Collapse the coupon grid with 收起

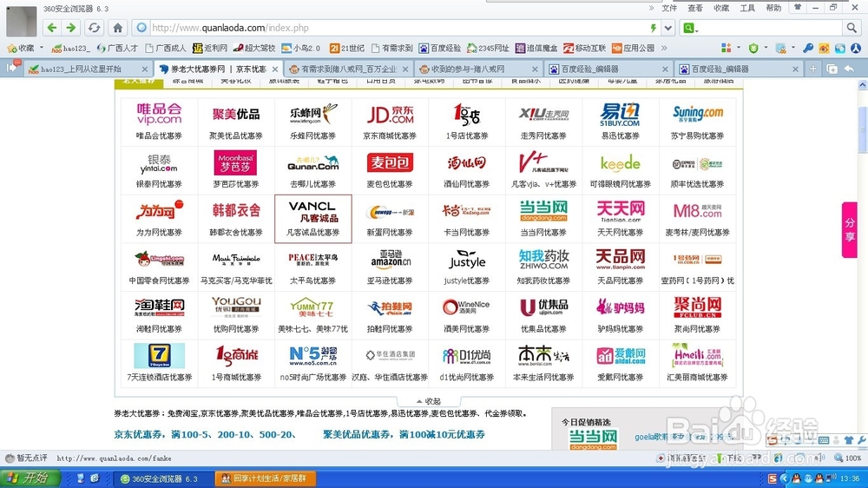pos(429,401)
